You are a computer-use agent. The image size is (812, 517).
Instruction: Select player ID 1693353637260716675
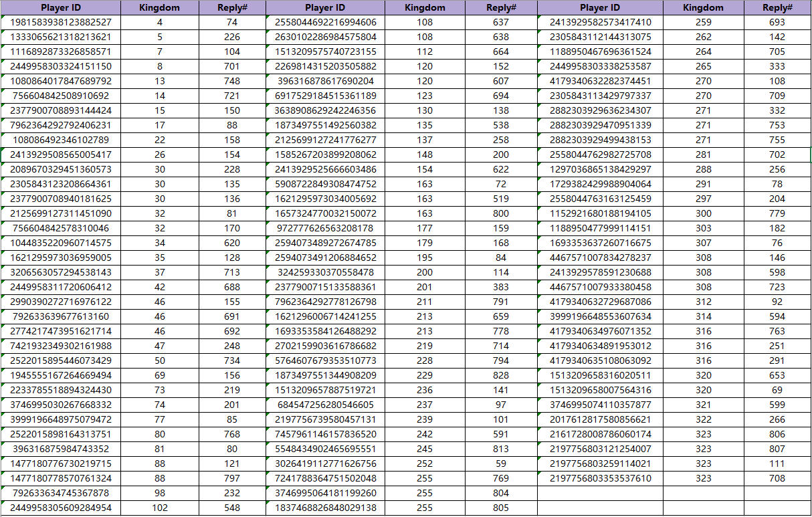click(x=600, y=243)
